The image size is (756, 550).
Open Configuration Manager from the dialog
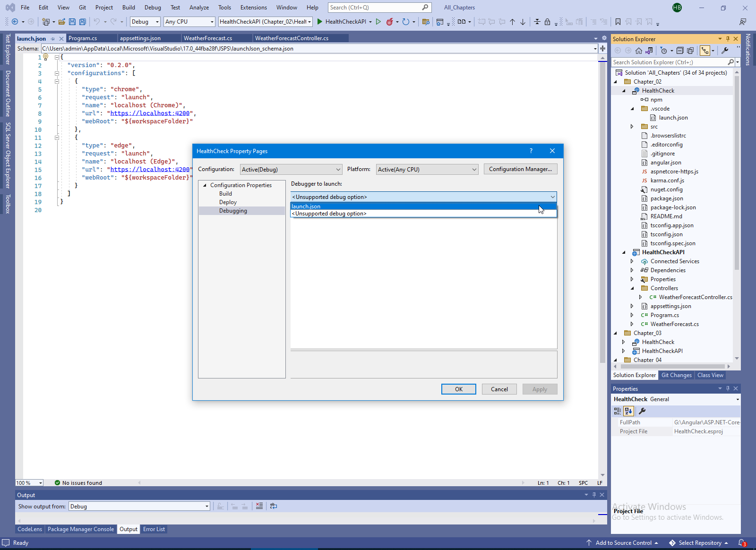coord(521,169)
